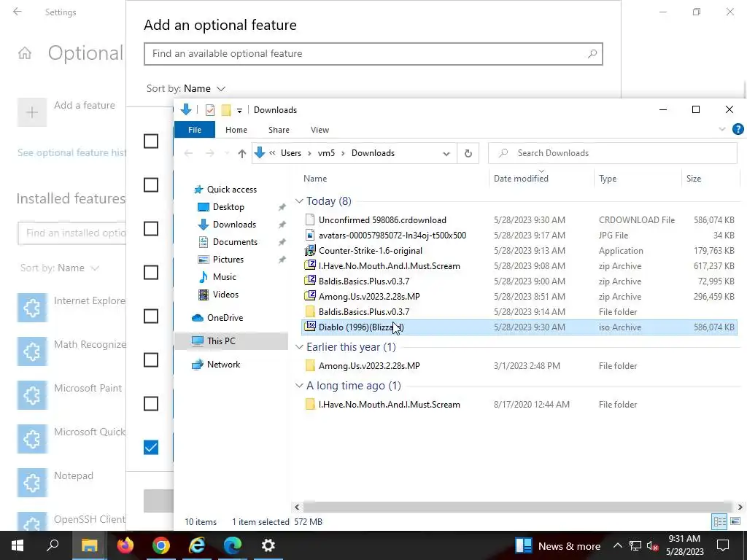Click the Quick Access toolbar Properties checkmark icon
The image size is (747, 560).
pos(210,110)
